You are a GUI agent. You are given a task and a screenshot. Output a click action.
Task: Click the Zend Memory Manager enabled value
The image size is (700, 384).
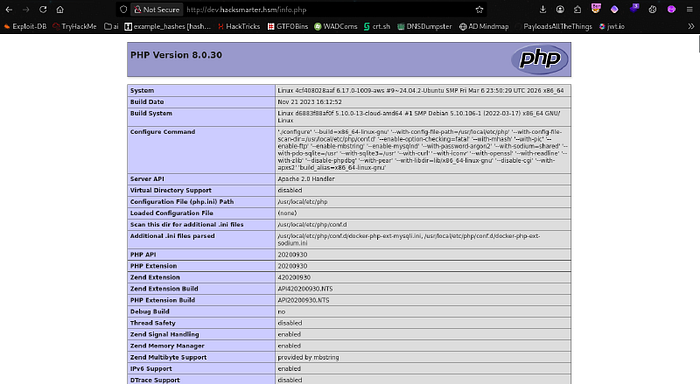tap(289, 346)
